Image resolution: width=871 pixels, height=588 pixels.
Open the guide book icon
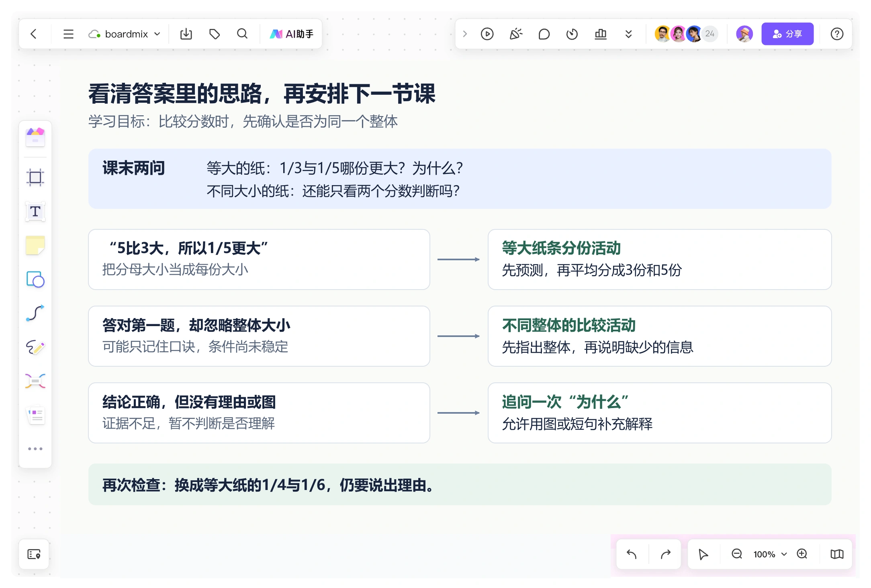coord(837,554)
